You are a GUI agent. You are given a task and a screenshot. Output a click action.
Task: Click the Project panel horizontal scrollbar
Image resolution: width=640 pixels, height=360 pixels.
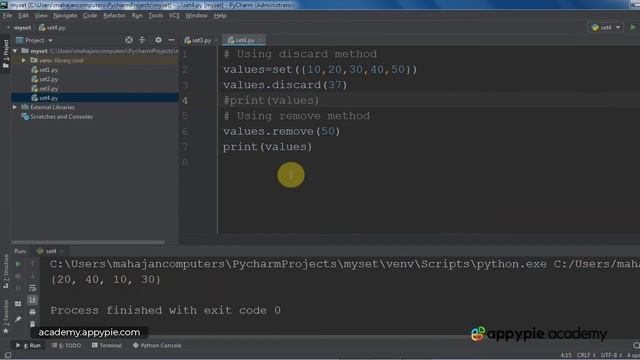point(88,242)
